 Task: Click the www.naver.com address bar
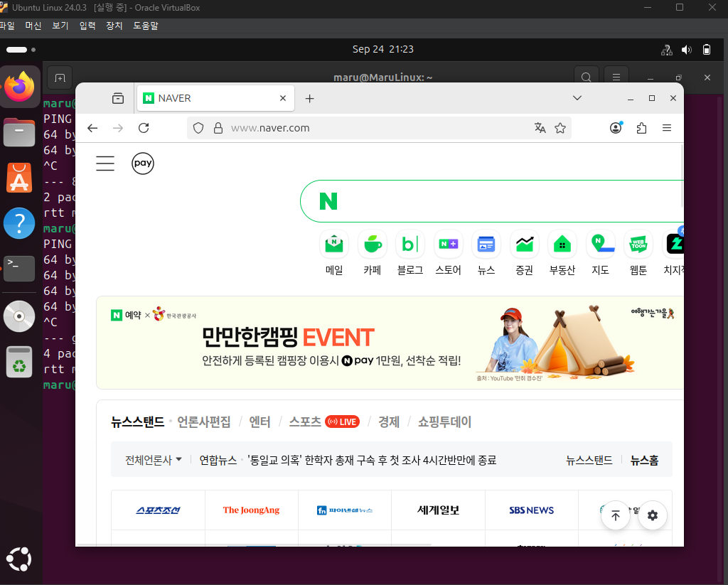(379, 128)
